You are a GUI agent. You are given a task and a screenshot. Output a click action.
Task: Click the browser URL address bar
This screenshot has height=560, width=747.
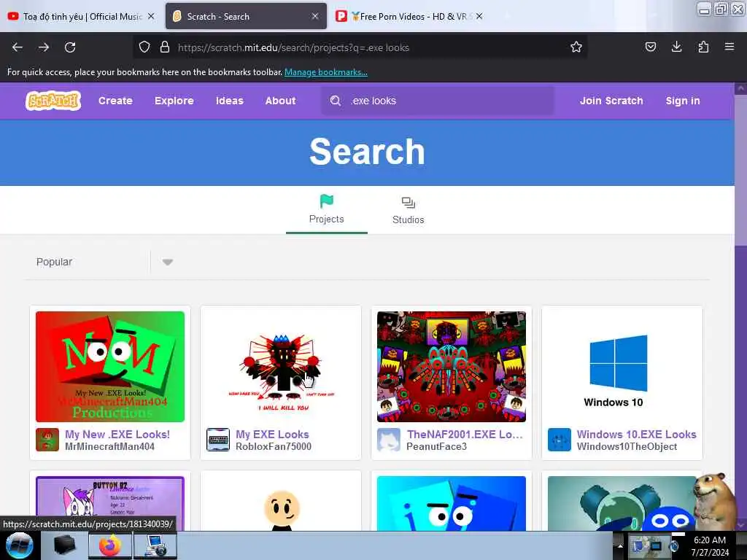click(360, 47)
